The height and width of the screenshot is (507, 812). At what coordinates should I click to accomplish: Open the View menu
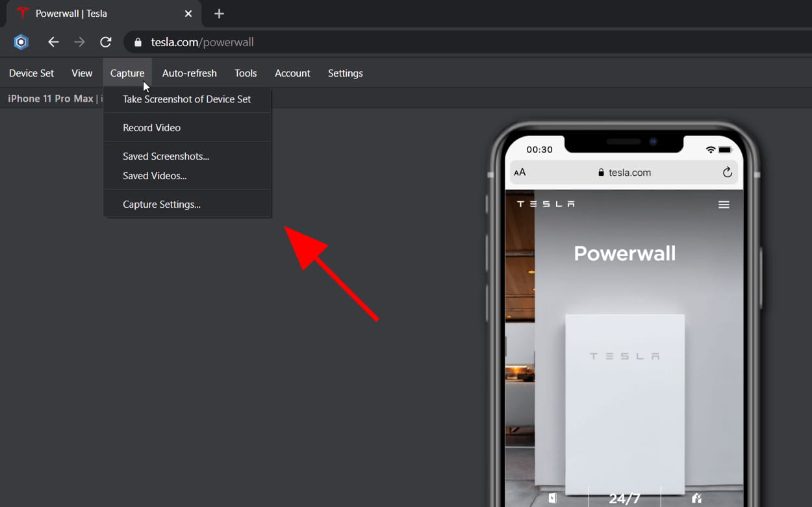pos(82,73)
